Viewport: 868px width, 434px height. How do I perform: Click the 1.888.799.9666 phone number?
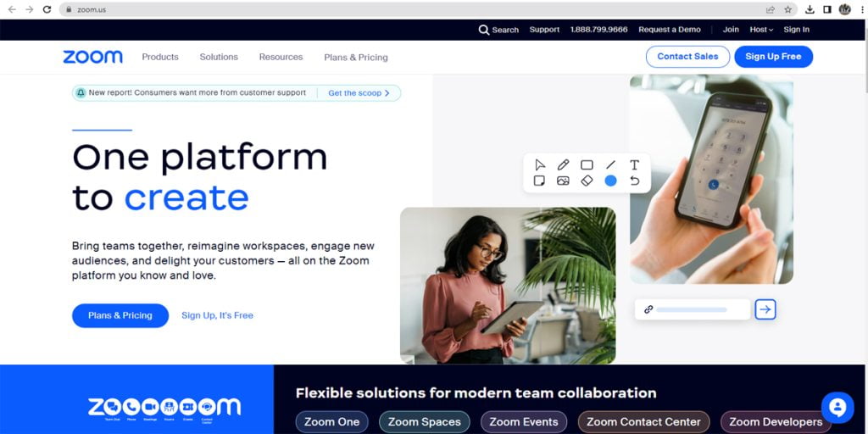(x=599, y=30)
